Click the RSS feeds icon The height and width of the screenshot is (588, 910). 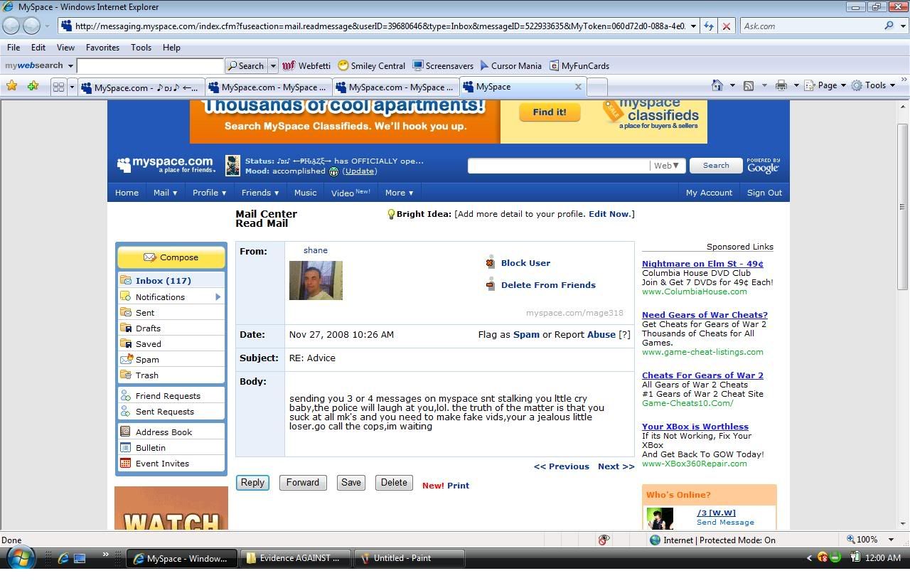pyautogui.click(x=749, y=85)
